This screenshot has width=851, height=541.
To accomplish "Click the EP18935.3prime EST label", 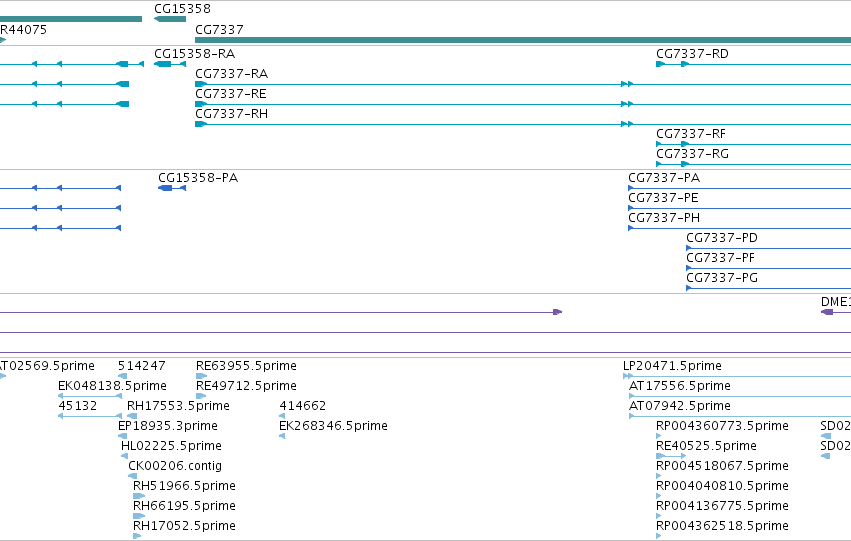I will (x=168, y=427).
